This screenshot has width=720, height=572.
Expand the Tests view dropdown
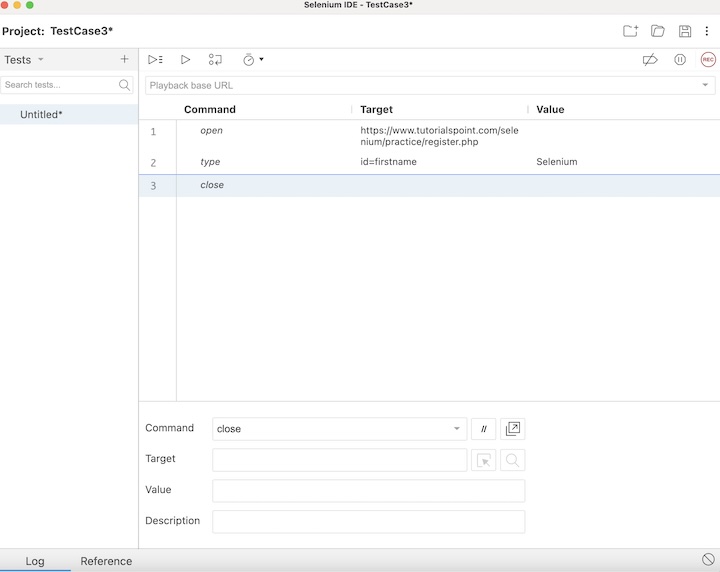pos(41,60)
